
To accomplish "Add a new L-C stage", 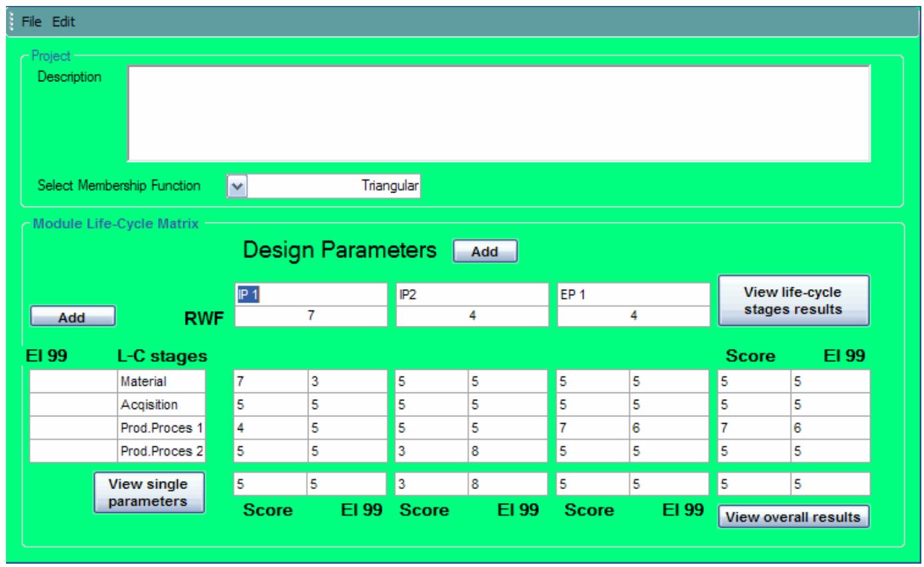I will point(73,317).
